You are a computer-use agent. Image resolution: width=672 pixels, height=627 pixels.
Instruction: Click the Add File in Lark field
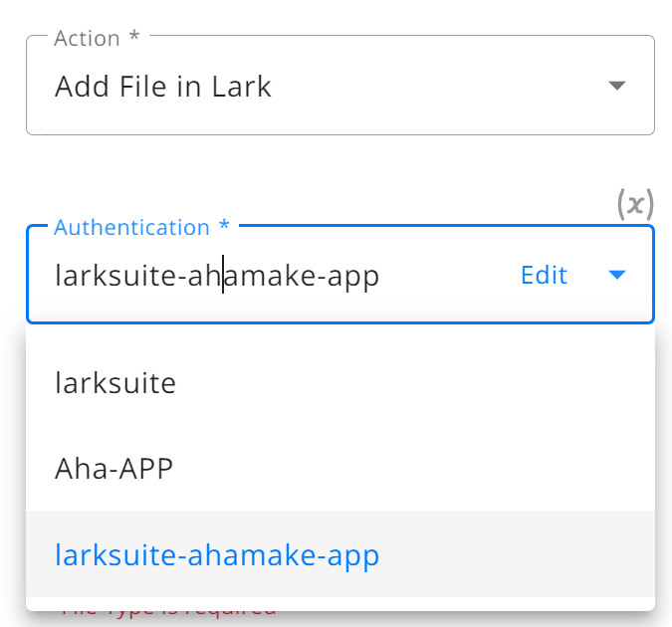(x=340, y=86)
